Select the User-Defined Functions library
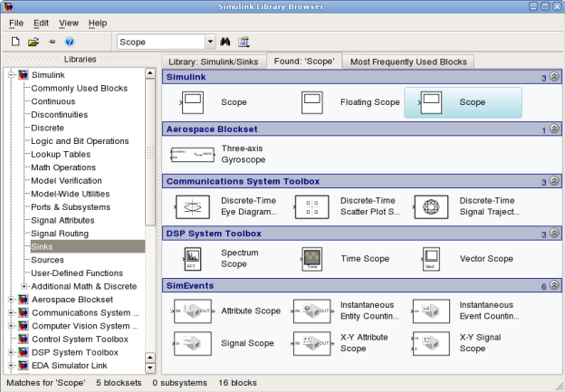The image size is (565, 392). click(77, 273)
